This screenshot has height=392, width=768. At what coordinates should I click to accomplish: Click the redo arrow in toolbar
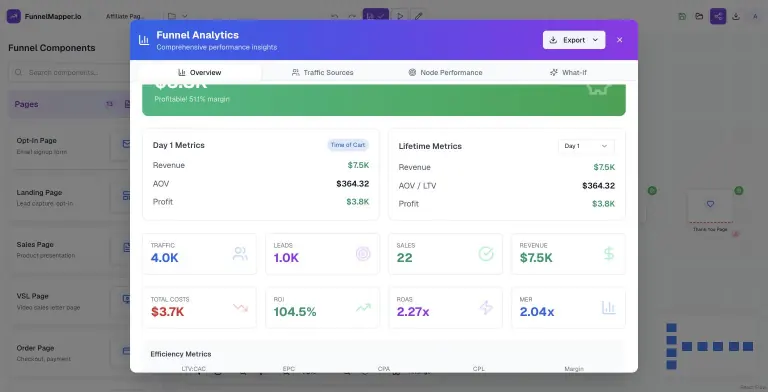[x=352, y=17]
